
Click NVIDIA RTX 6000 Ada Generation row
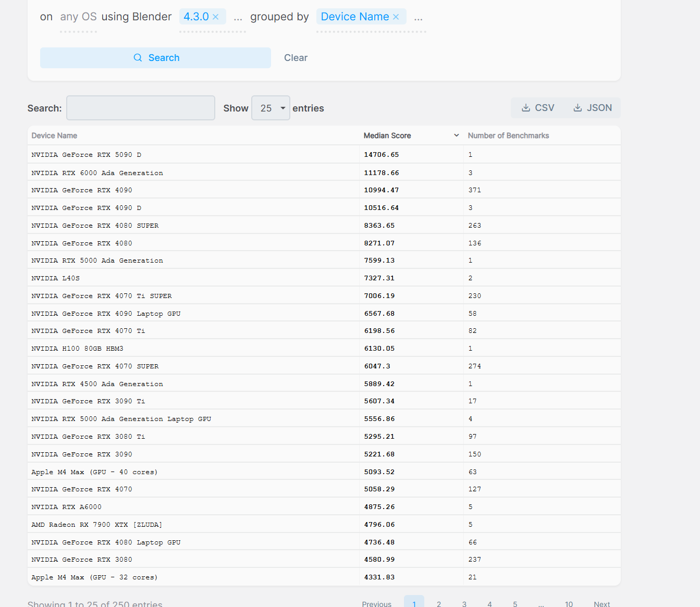pyautogui.click(x=324, y=172)
